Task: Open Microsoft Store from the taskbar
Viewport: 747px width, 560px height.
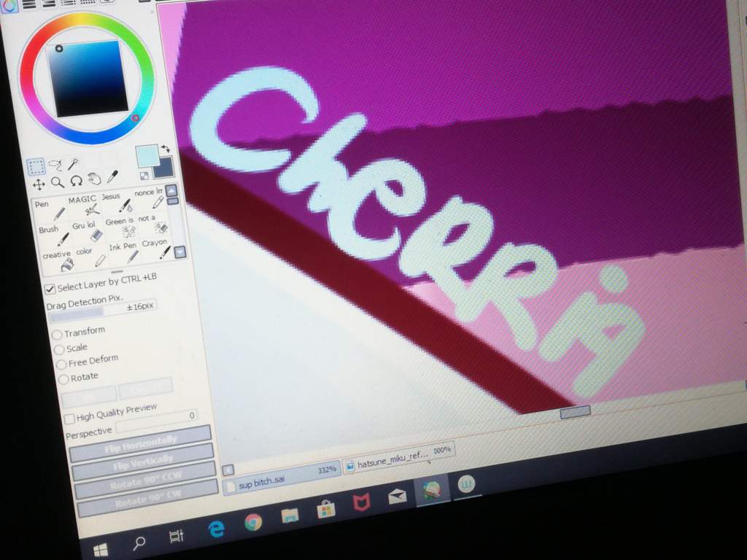Action: 326,509
